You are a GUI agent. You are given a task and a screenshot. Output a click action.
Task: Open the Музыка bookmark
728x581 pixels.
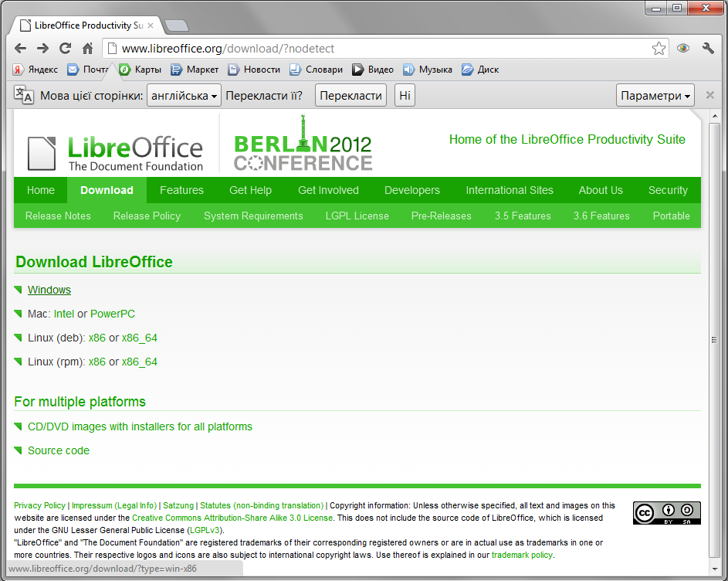pos(428,70)
